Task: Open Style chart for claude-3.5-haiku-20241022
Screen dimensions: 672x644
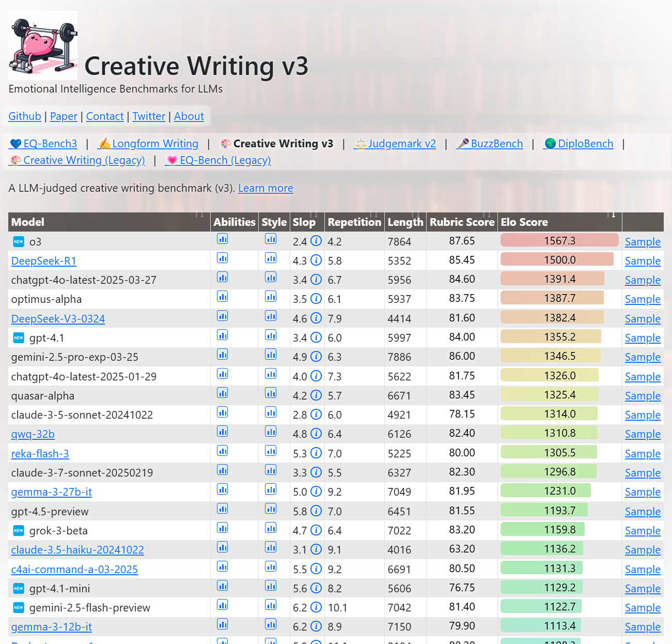Action: tap(271, 547)
